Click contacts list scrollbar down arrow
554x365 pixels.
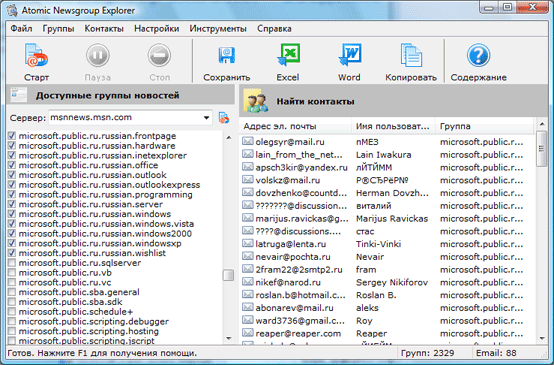pyautogui.click(x=542, y=338)
